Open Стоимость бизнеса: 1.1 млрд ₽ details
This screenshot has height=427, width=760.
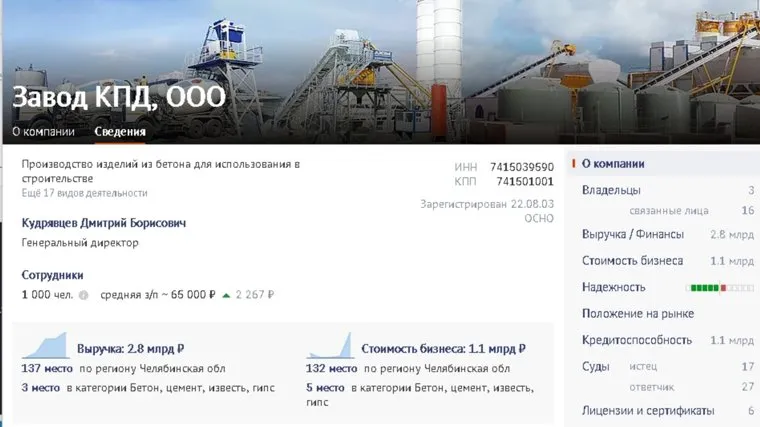coord(443,348)
